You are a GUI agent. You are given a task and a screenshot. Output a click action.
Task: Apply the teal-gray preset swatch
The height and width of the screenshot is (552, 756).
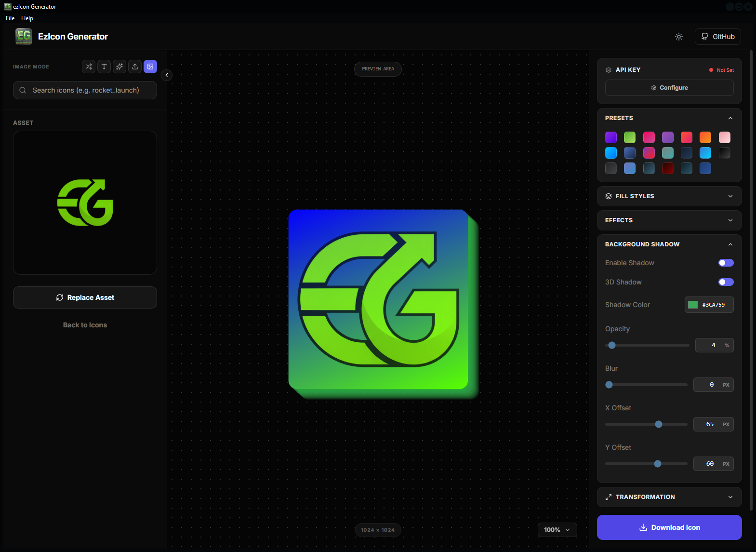[x=668, y=153]
